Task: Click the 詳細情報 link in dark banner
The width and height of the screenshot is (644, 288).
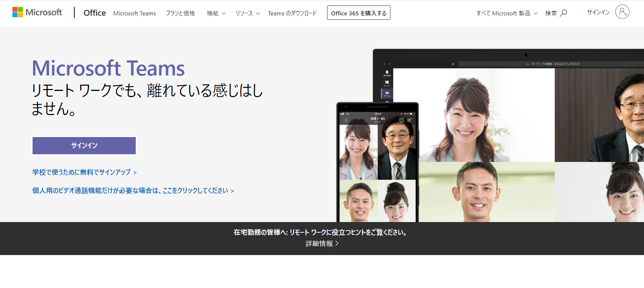Action: [x=322, y=244]
